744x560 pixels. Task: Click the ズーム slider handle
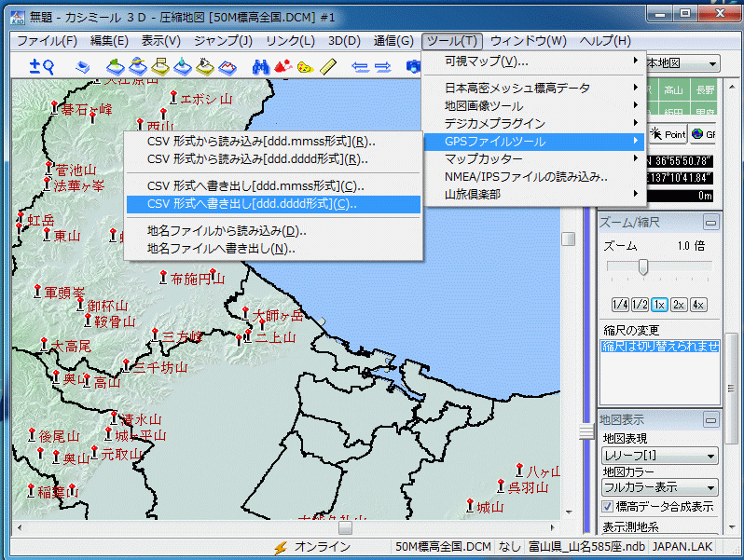642,267
